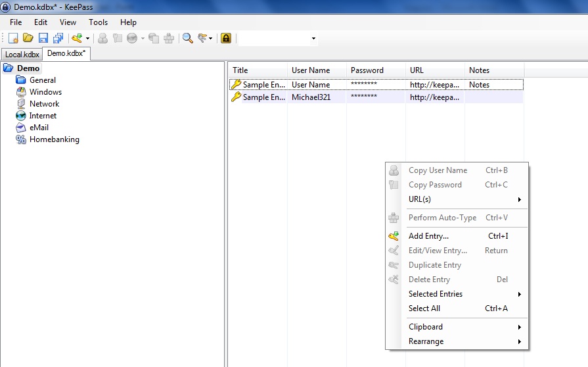Select the Demo root group
This screenshot has width=588, height=367.
tap(28, 68)
